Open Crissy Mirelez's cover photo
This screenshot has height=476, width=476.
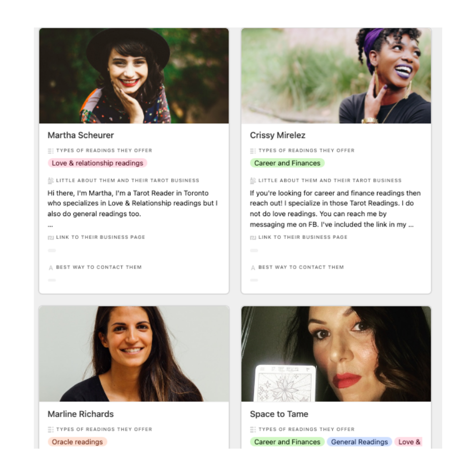[336, 76]
